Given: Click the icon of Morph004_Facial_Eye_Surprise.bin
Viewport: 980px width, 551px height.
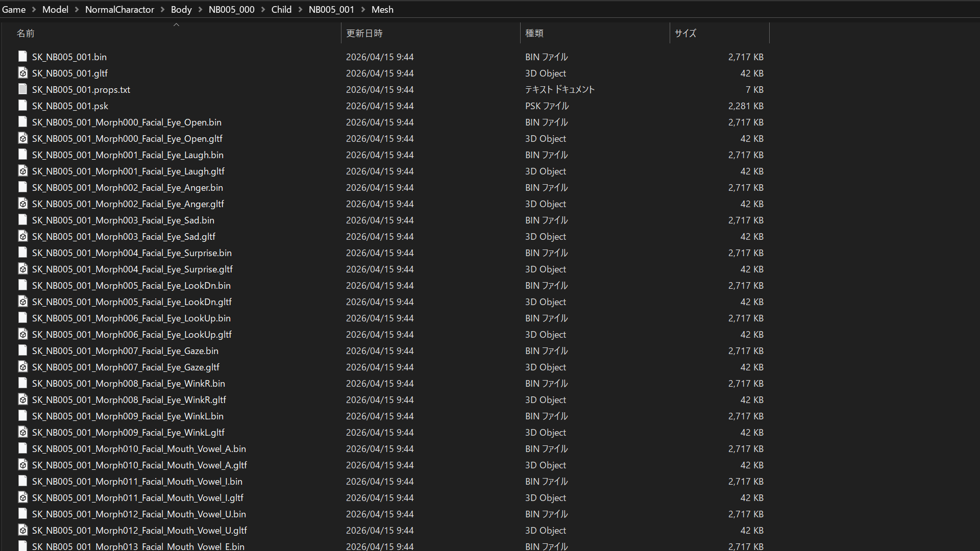Looking at the screenshot, I should 22,253.
